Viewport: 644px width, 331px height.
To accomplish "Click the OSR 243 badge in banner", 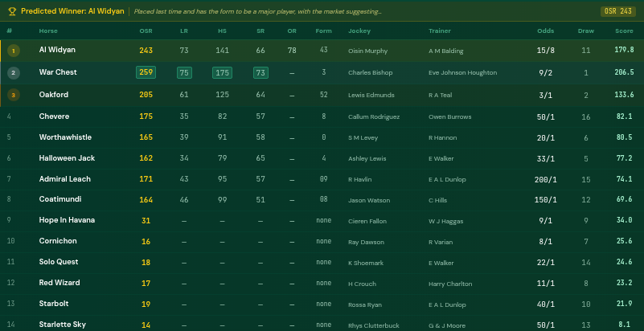I will coord(617,11).
